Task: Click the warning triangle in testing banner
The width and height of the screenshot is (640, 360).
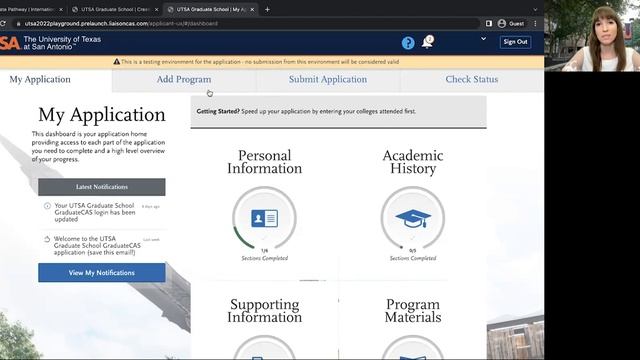Action: pyautogui.click(x=116, y=62)
